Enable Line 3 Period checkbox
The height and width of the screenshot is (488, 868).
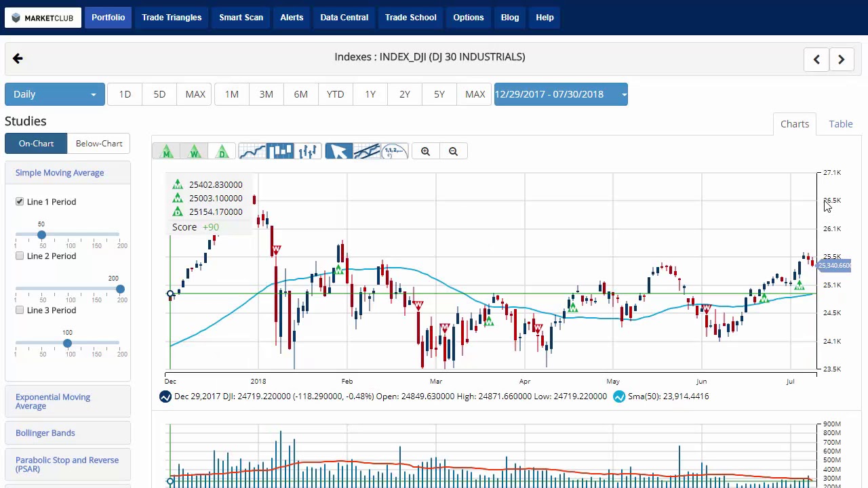20,310
